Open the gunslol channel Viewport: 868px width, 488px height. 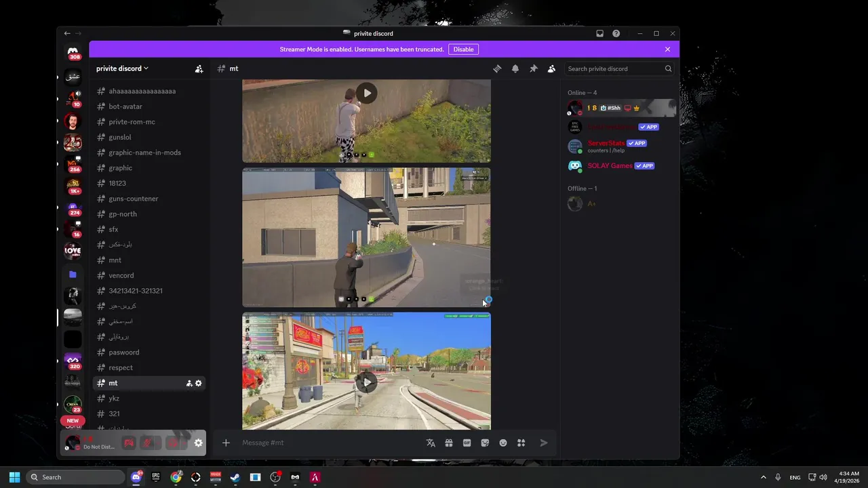(149, 137)
